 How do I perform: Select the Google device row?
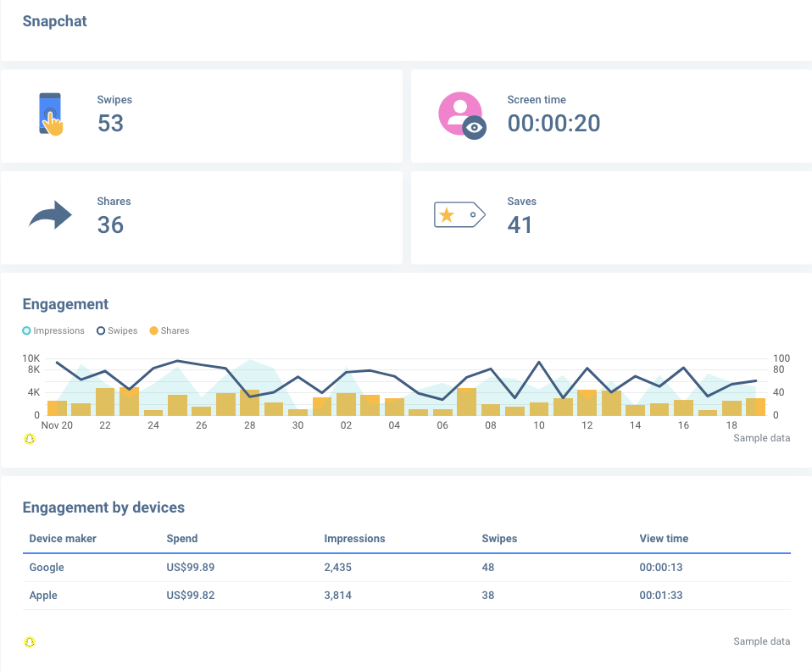(407, 568)
